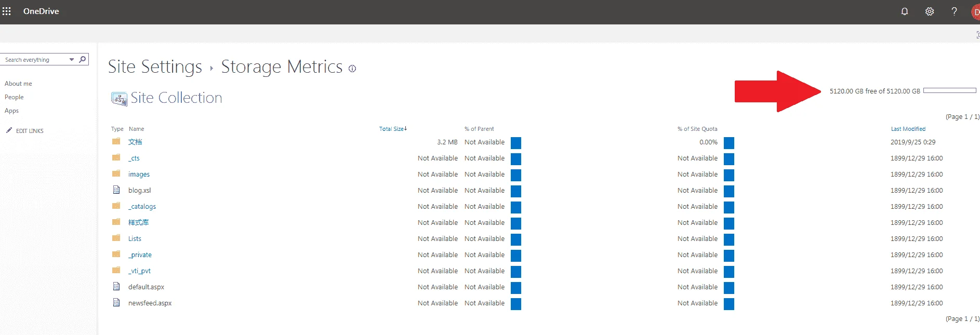The image size is (980, 335).
Task: Open the 样式库 folder link
Action: pyautogui.click(x=138, y=222)
